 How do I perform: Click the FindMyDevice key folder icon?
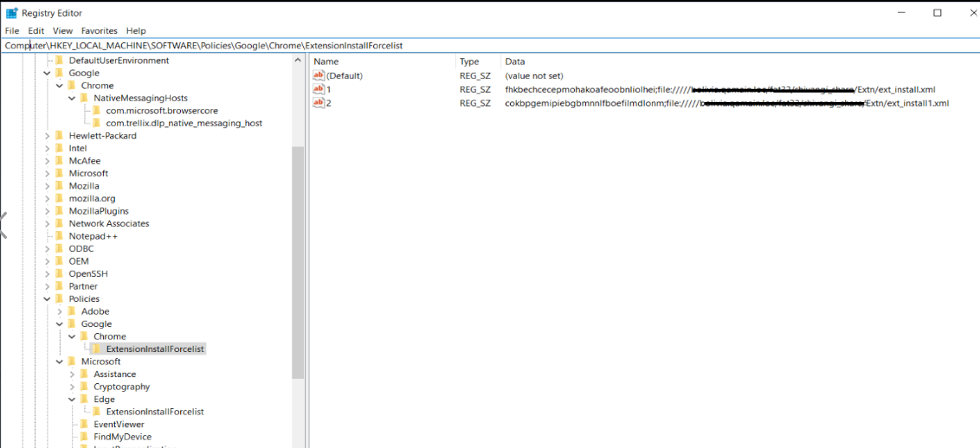click(x=84, y=437)
